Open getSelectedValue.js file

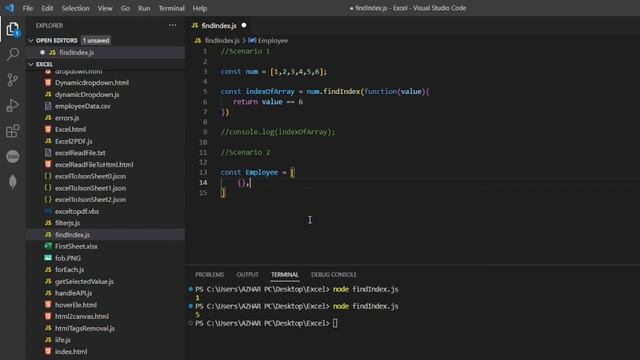(84, 282)
